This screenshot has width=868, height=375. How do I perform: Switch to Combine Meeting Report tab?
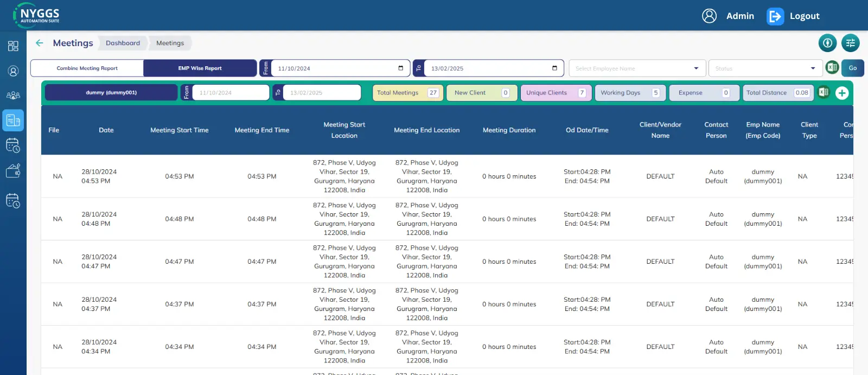(87, 68)
